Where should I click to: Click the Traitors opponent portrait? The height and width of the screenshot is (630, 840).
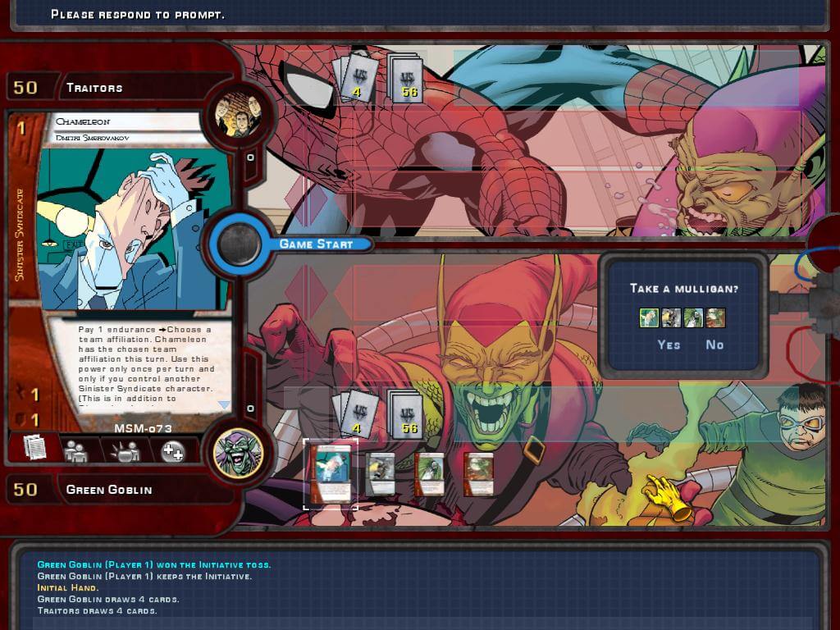(239, 115)
